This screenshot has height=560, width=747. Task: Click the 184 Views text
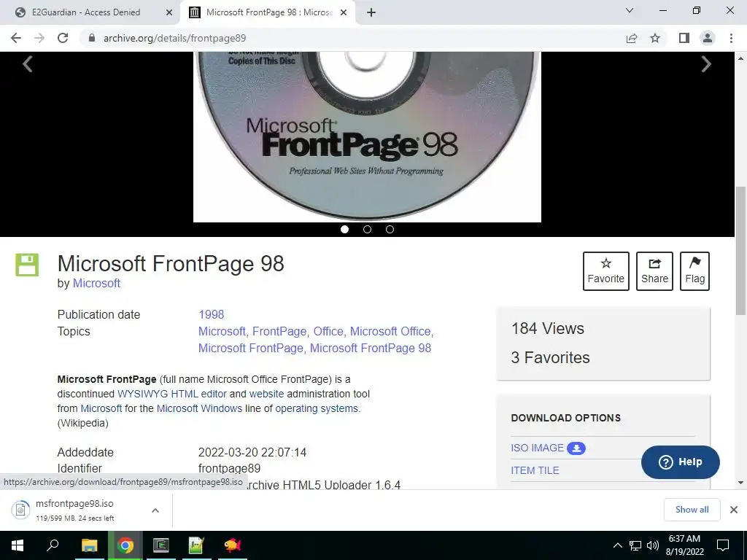tap(547, 329)
